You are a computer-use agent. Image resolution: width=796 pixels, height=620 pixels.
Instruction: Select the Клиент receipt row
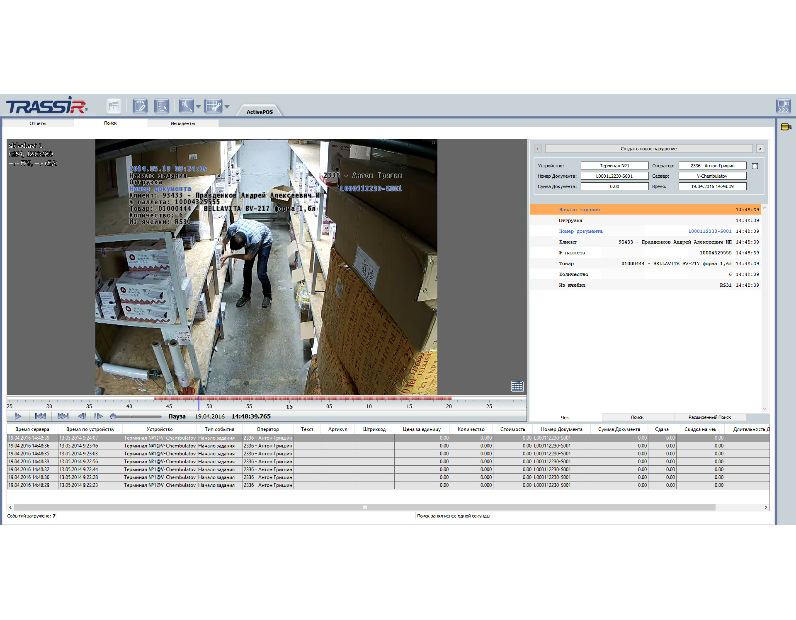click(645, 242)
